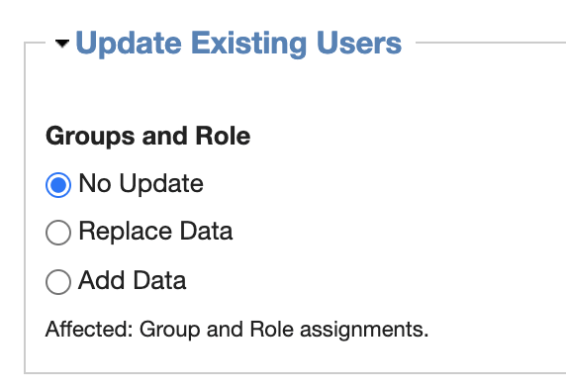The height and width of the screenshot is (392, 566).
Task: Collapse the Update Existing Users section arrow
Action: point(62,44)
